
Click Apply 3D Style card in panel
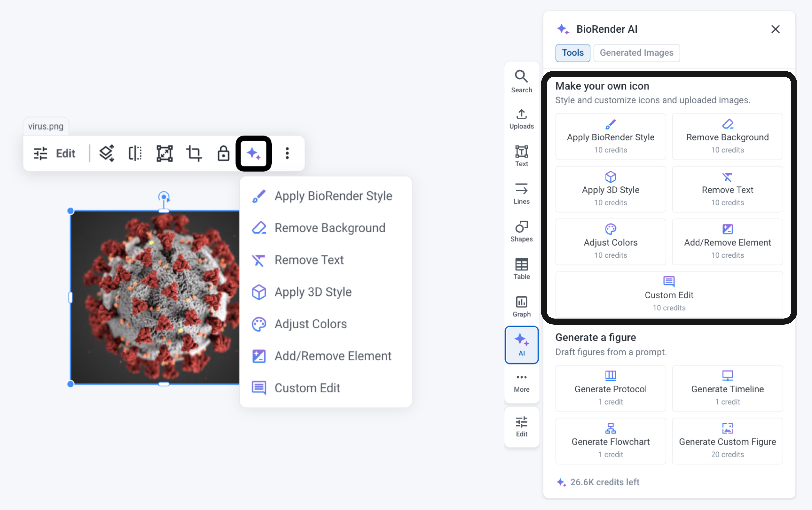610,189
